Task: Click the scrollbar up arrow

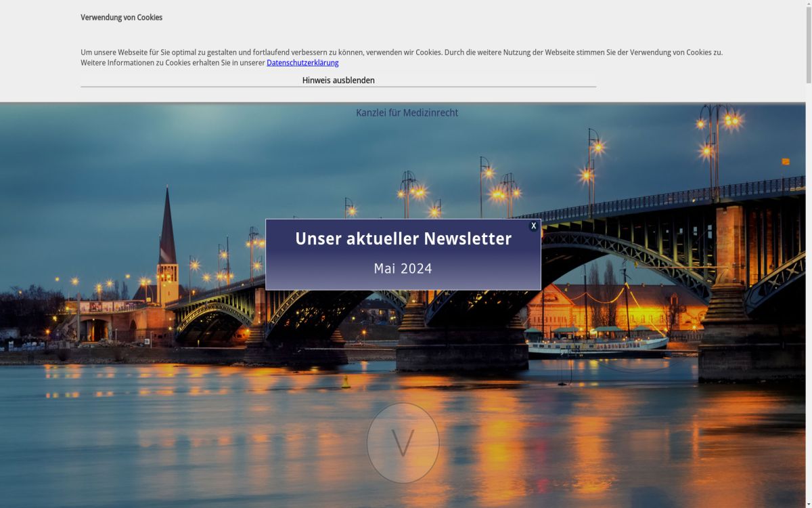Action: (809, 4)
